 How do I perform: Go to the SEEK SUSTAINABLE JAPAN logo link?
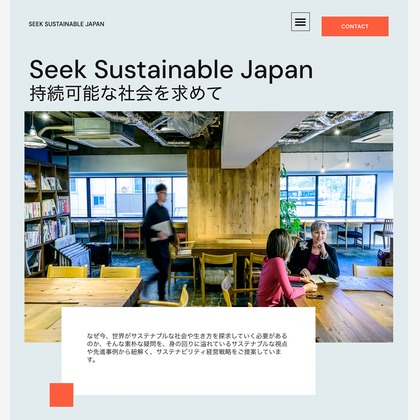pyautogui.click(x=66, y=24)
